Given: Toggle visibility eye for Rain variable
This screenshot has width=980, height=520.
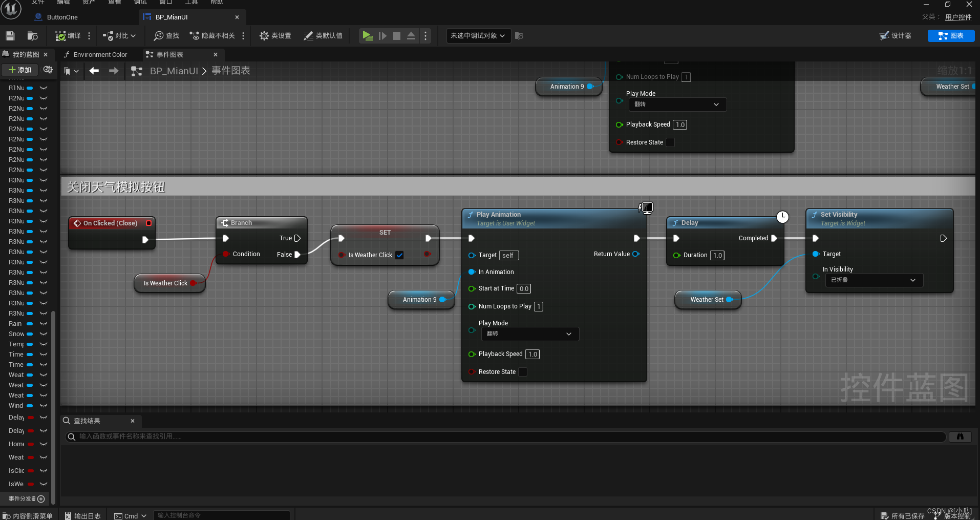Looking at the screenshot, I should click(x=44, y=324).
